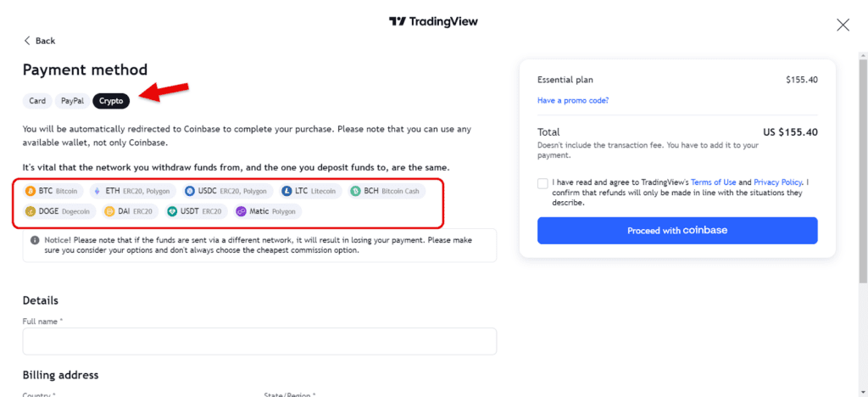Click the DAI coin icon
868x397 pixels.
(x=109, y=211)
